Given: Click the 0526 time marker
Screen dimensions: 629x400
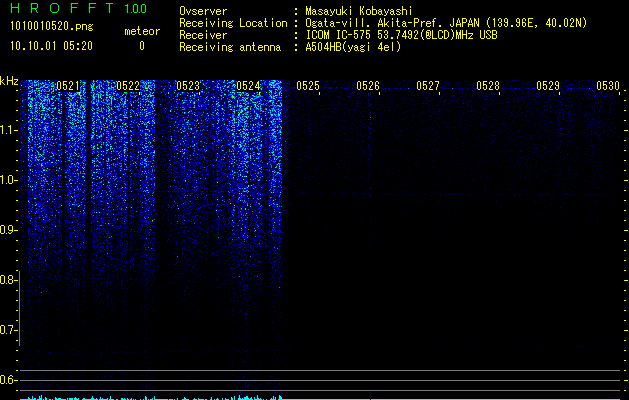Looking at the screenshot, I should (368, 86).
